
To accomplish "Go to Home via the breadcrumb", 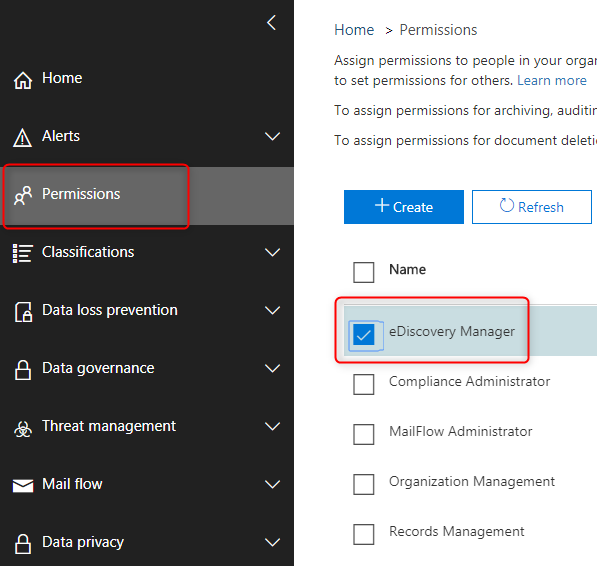I will point(354,30).
